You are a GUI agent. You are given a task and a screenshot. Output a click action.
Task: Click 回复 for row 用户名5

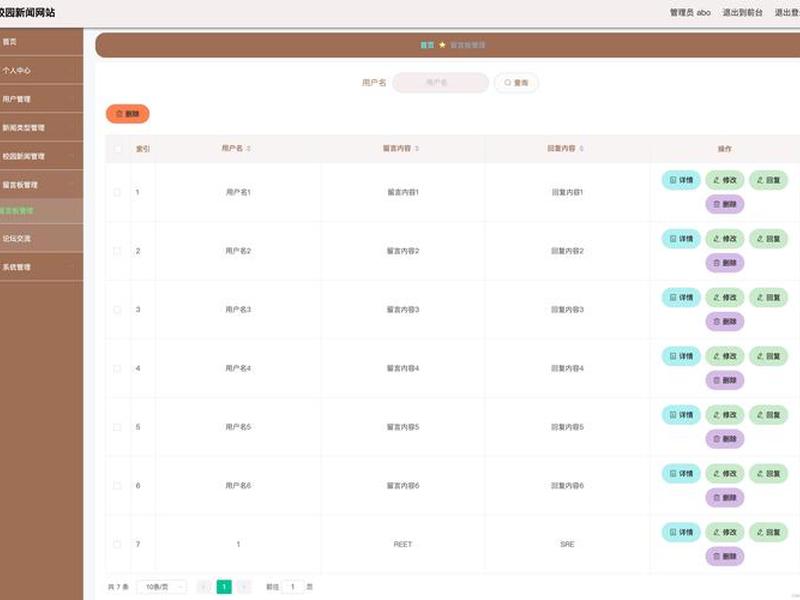pyautogui.click(x=768, y=415)
